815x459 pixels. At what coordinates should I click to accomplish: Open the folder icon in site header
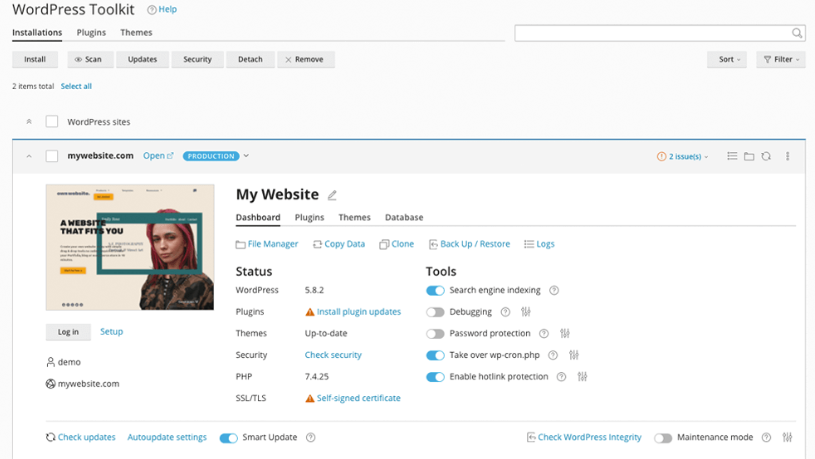click(x=749, y=157)
